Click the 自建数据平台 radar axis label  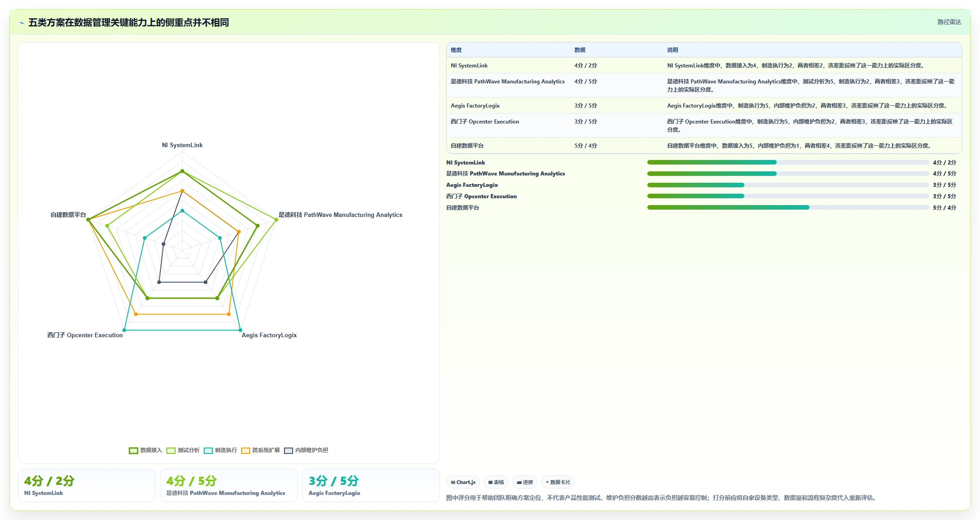pyautogui.click(x=68, y=215)
